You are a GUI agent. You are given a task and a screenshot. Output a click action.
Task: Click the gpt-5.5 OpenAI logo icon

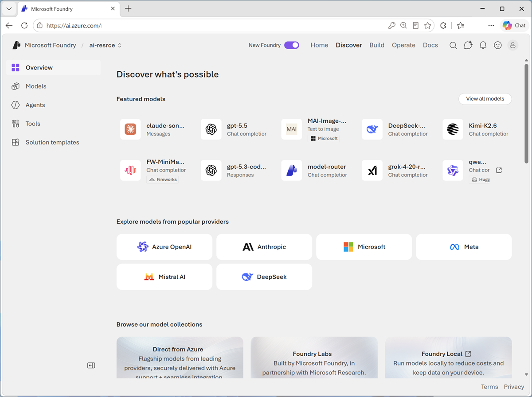tap(211, 129)
